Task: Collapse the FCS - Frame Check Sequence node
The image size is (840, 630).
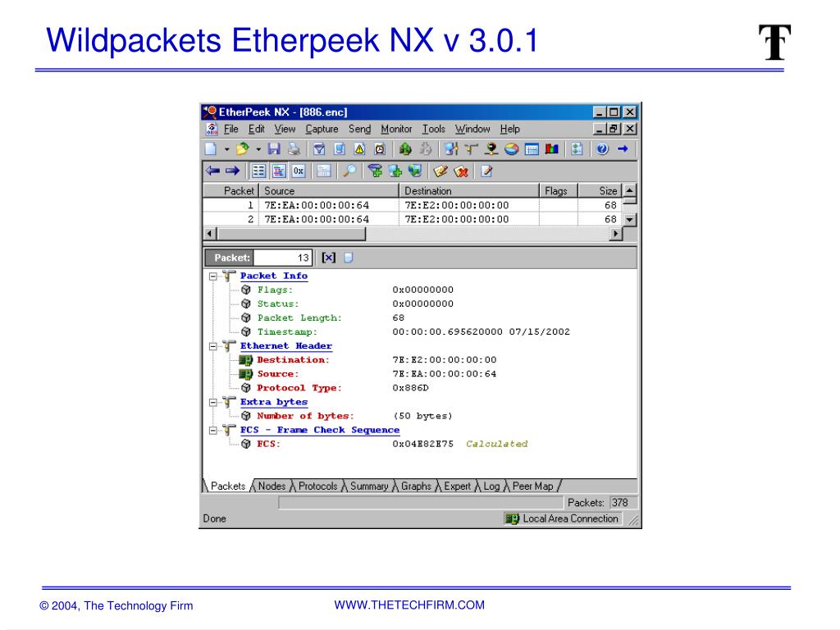Action: click(212, 430)
